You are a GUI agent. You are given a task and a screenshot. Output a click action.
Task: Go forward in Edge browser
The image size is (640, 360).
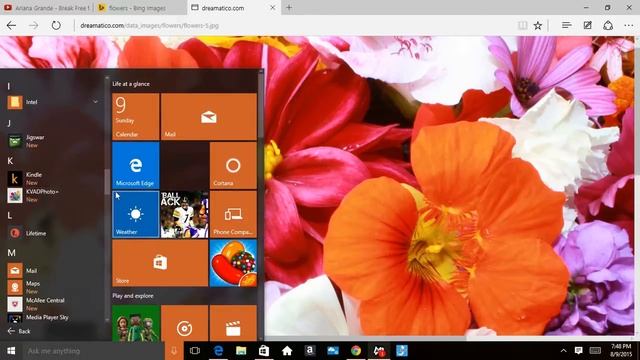tap(33, 25)
